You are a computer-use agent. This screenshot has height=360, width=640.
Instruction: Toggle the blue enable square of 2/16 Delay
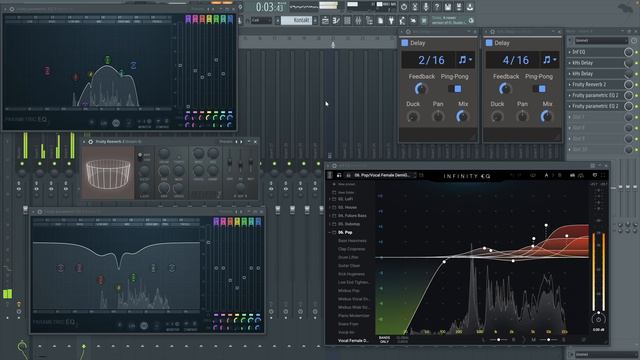404,43
